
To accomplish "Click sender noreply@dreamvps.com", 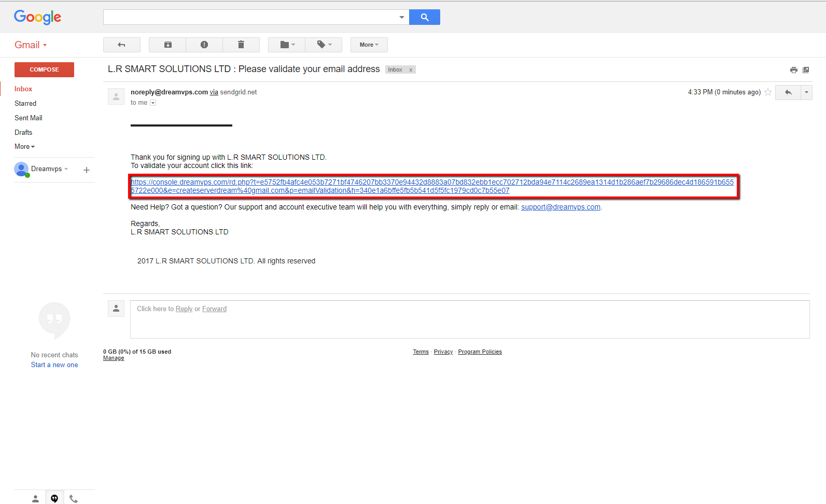I will 169,92.
